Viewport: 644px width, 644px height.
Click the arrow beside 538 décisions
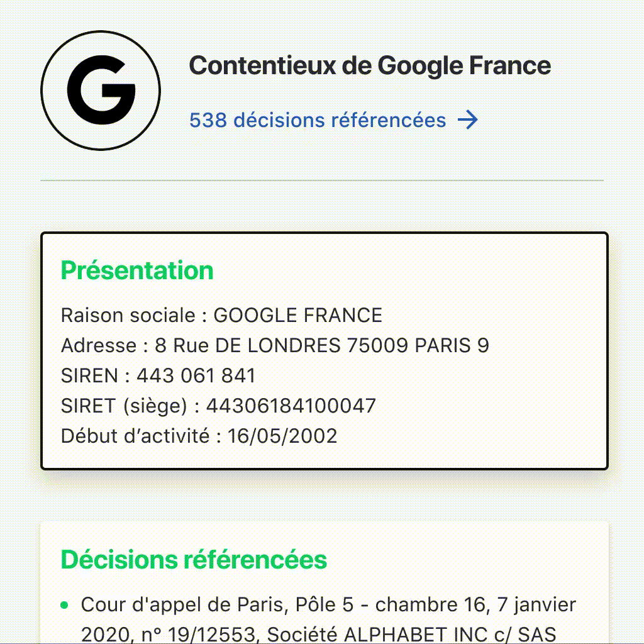pyautogui.click(x=468, y=119)
